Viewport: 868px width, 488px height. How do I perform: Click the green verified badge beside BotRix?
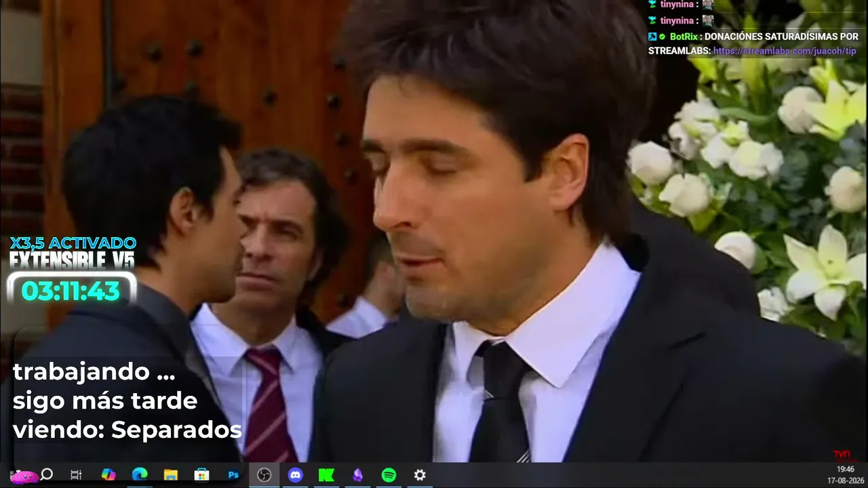(663, 37)
